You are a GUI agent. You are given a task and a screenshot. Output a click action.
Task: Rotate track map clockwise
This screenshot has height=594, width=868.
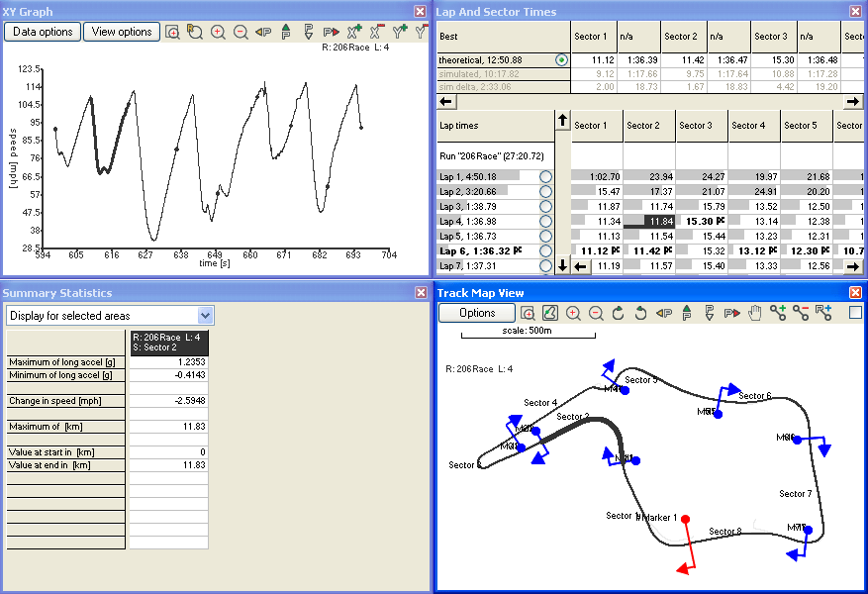click(619, 313)
